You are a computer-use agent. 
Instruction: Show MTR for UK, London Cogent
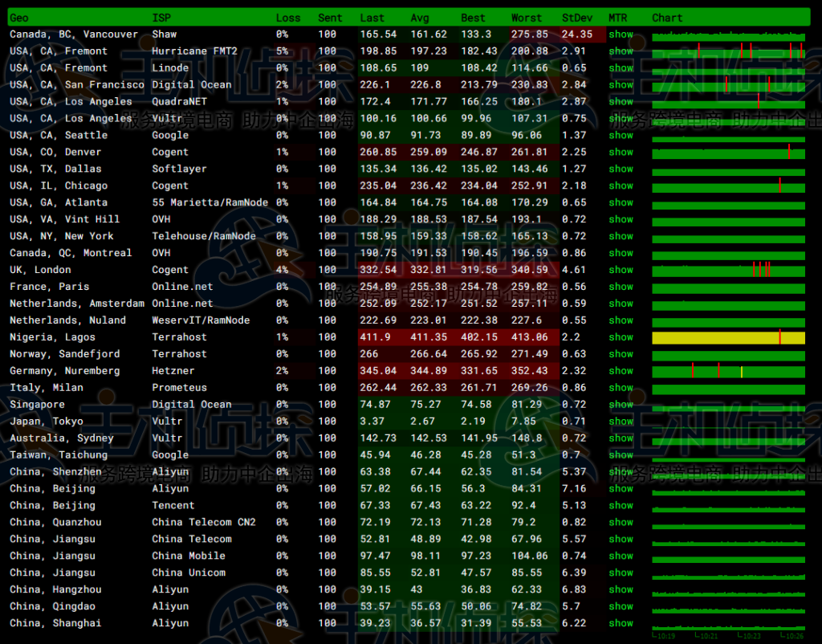point(621,270)
